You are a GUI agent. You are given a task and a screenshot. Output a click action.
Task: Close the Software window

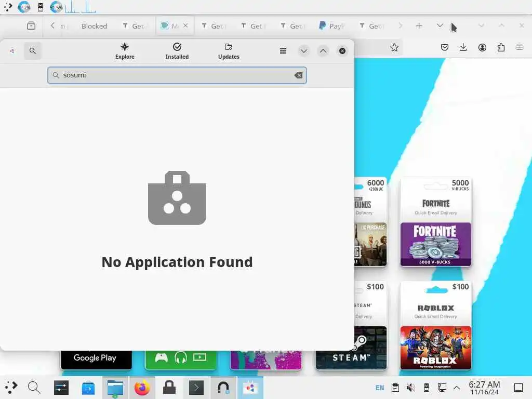(x=342, y=51)
